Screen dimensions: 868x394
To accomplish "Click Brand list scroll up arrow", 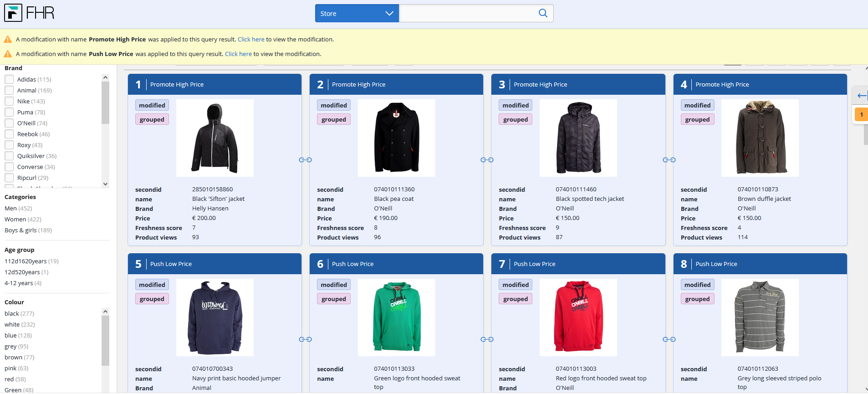I will point(106,77).
